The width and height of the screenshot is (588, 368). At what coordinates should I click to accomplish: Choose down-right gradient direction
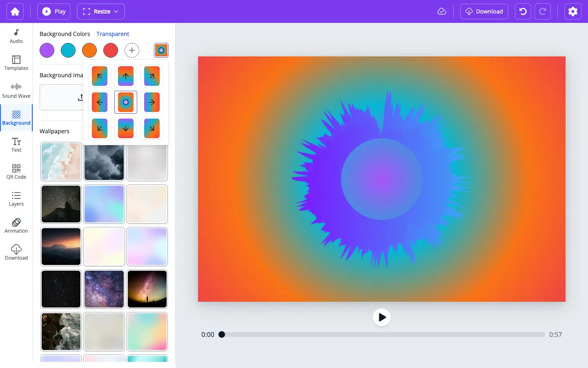click(x=152, y=128)
